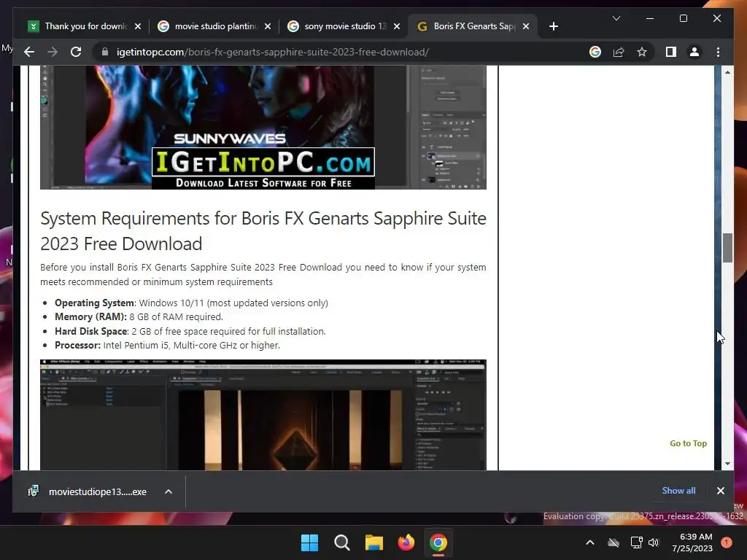Click scrollbar down arrow
This screenshot has height=560, width=747.
(x=727, y=463)
